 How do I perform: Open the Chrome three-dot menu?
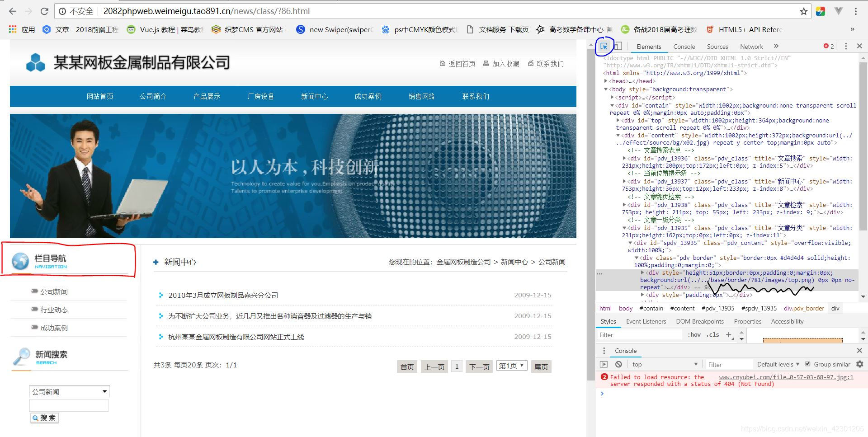[856, 11]
